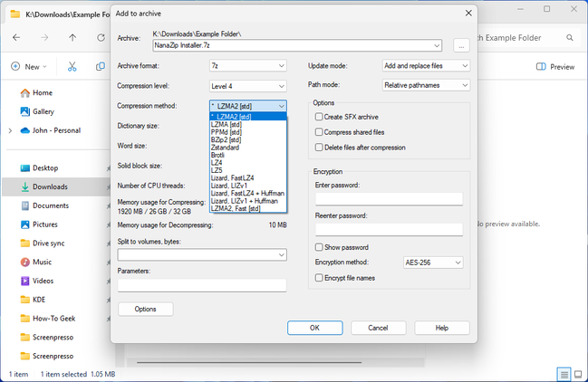Open the New item menu in Explorer
The width and height of the screenshot is (588, 382).
(29, 67)
